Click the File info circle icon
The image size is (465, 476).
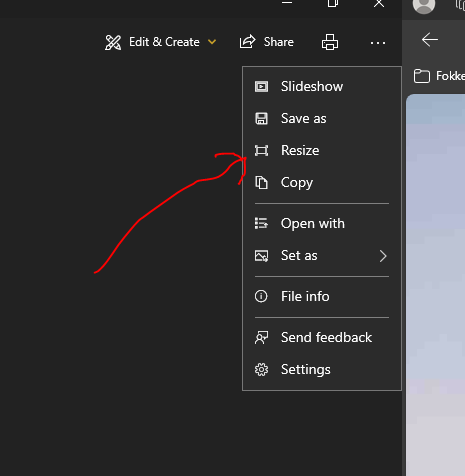(x=261, y=296)
